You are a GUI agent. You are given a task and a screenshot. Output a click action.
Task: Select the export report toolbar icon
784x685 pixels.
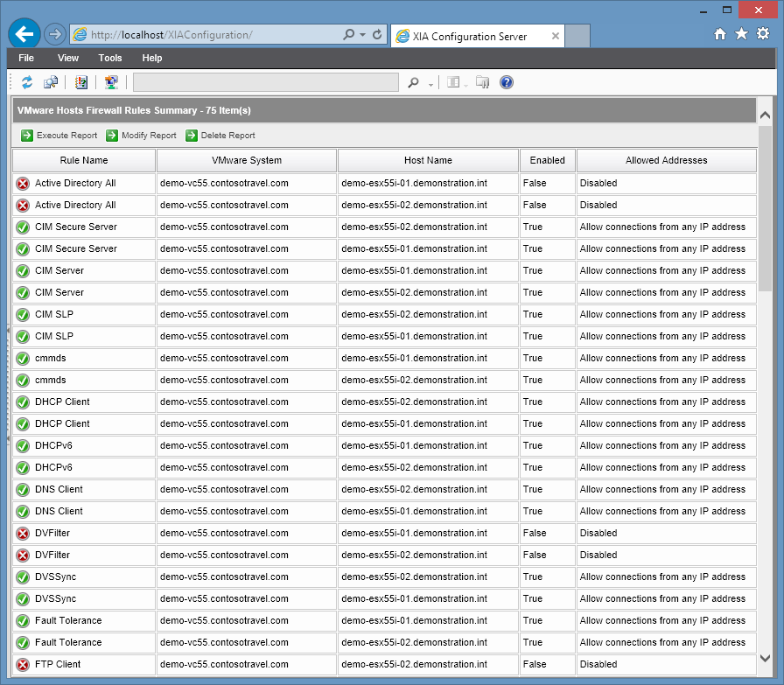(51, 81)
